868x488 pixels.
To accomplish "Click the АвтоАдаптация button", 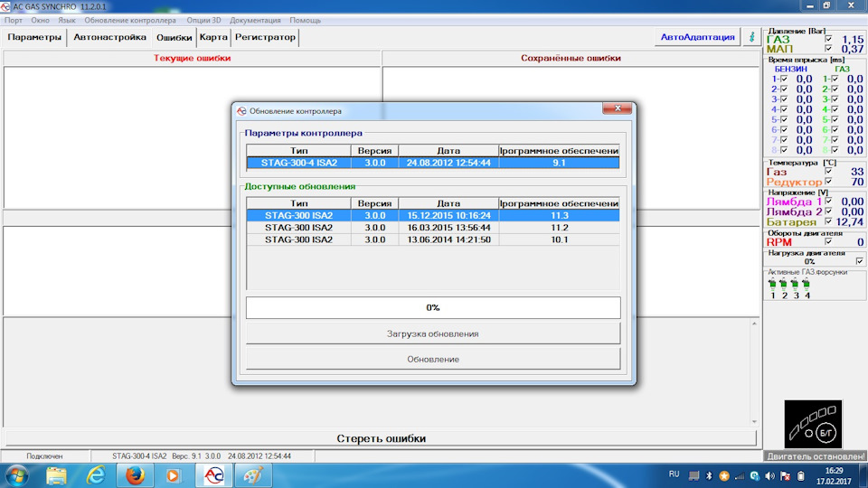I will pyautogui.click(x=697, y=37).
